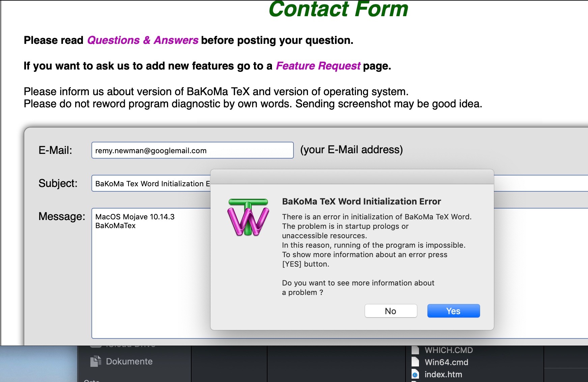Click the Win64.cmd file icon

point(415,362)
